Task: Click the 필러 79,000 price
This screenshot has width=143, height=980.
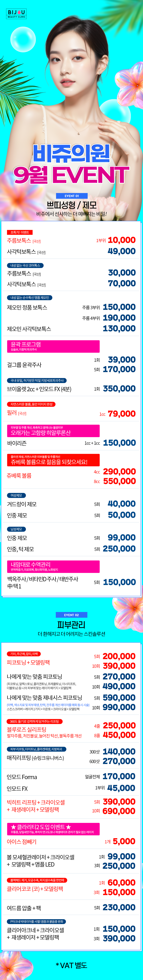Action: click(122, 414)
